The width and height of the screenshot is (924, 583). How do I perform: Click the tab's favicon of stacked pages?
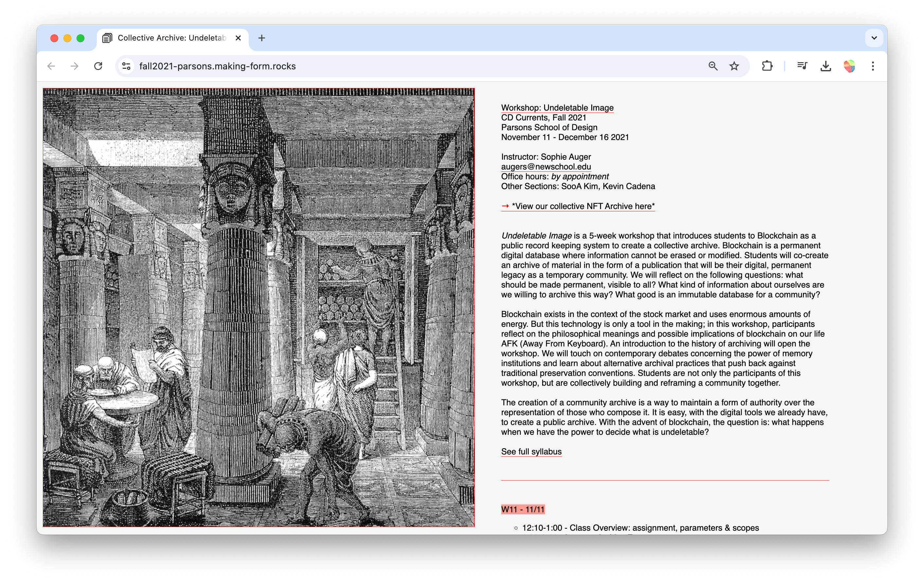pos(107,38)
